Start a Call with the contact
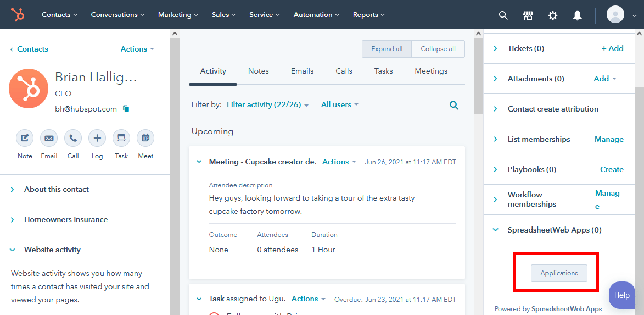The width and height of the screenshot is (644, 315). click(x=73, y=138)
